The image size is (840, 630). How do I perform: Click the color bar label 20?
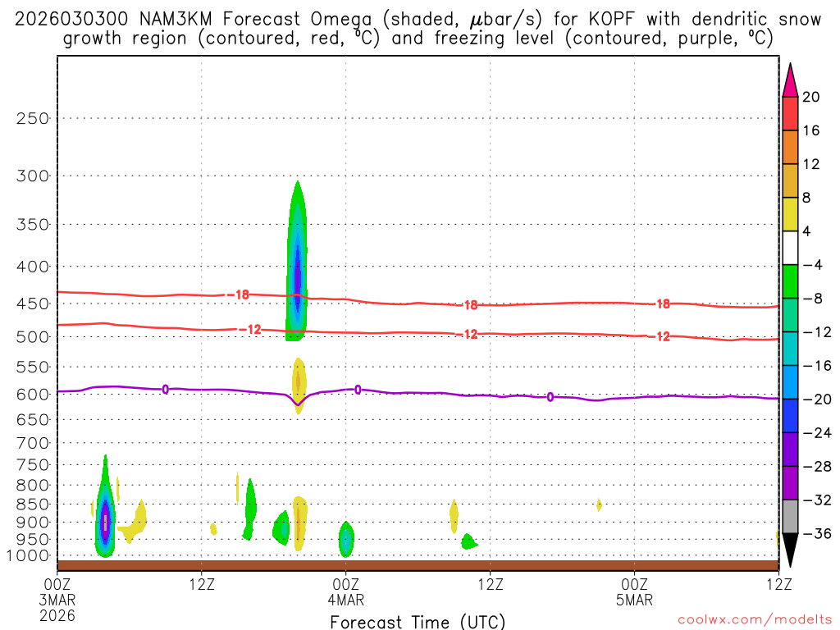point(811,97)
